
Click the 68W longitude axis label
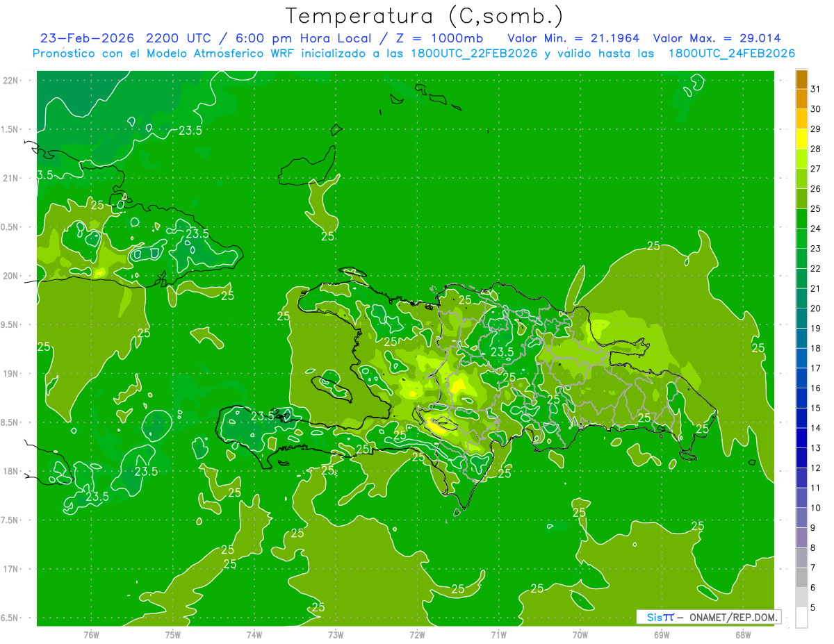click(743, 634)
